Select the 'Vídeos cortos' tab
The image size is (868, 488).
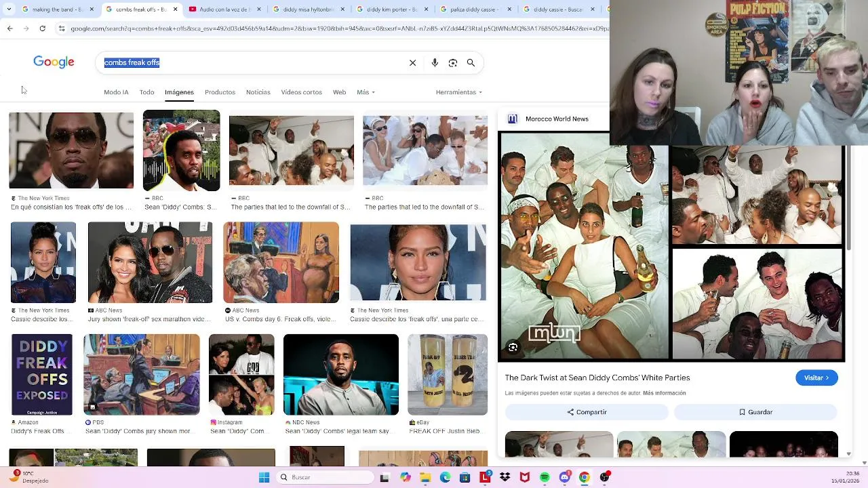coord(302,92)
